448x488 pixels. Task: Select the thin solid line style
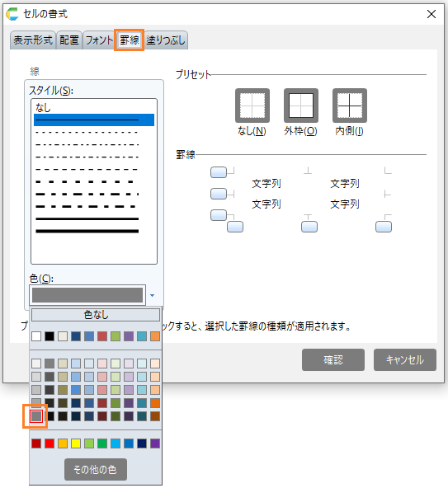point(94,120)
